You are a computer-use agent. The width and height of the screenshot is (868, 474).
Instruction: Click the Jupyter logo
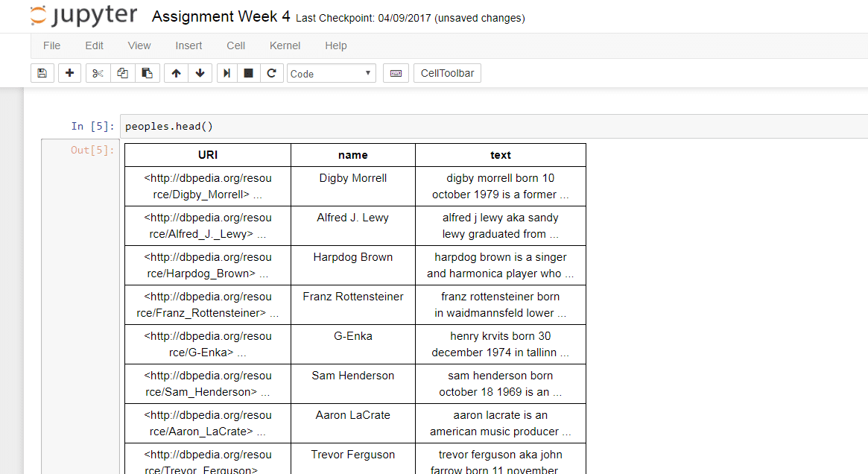pyautogui.click(x=83, y=16)
